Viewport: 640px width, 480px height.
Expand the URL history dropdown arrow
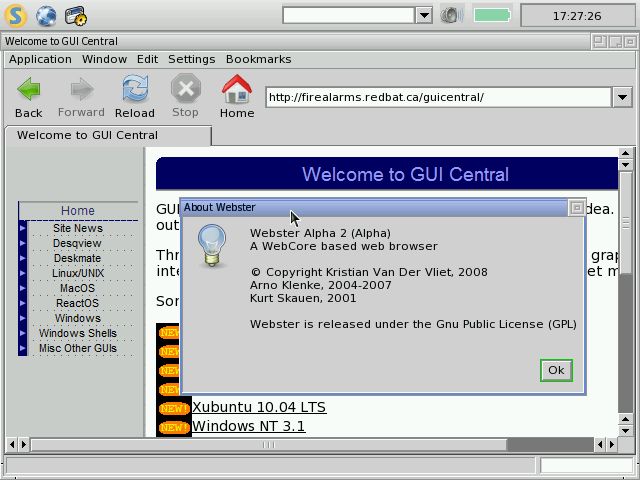(x=622, y=98)
